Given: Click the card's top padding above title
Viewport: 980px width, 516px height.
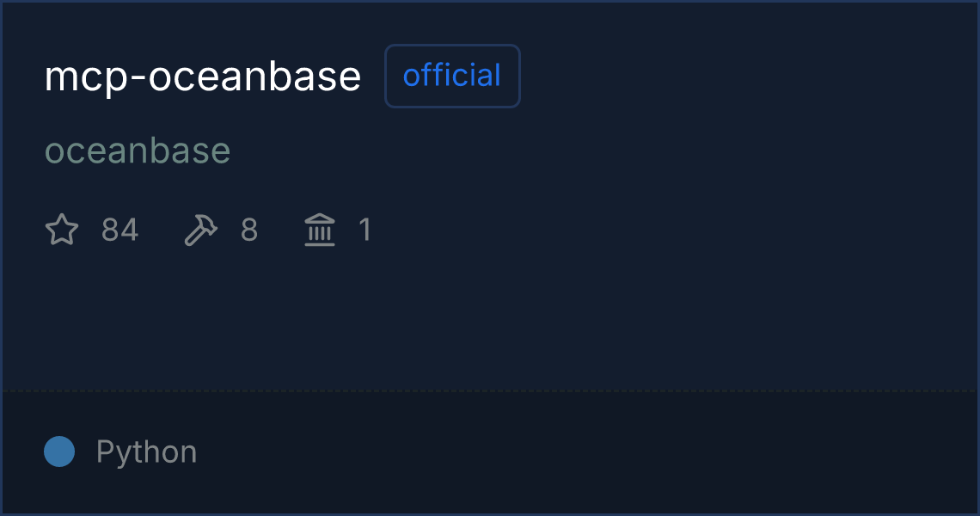Looking at the screenshot, I should [490, 21].
